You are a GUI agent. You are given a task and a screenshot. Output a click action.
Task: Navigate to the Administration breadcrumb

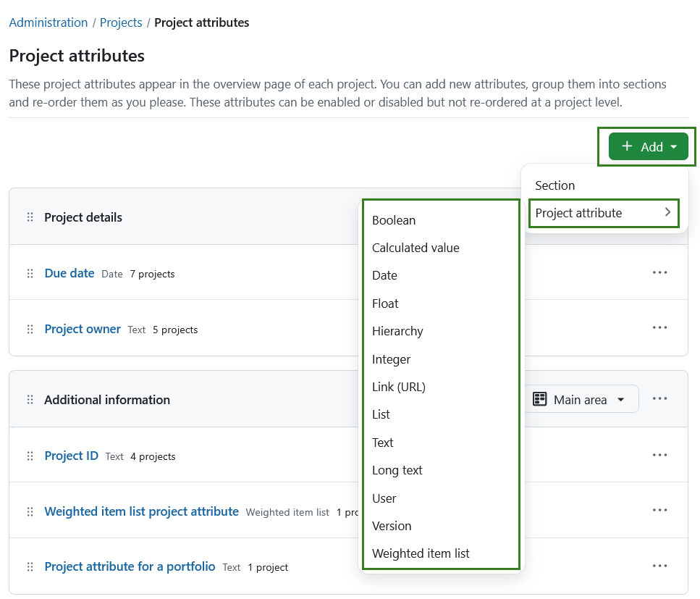[48, 22]
